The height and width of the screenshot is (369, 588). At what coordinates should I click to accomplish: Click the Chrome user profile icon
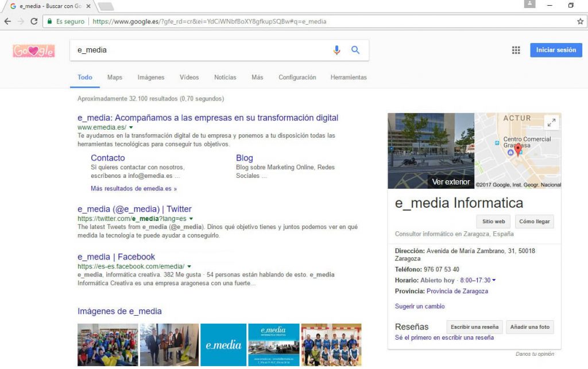coord(529,4)
